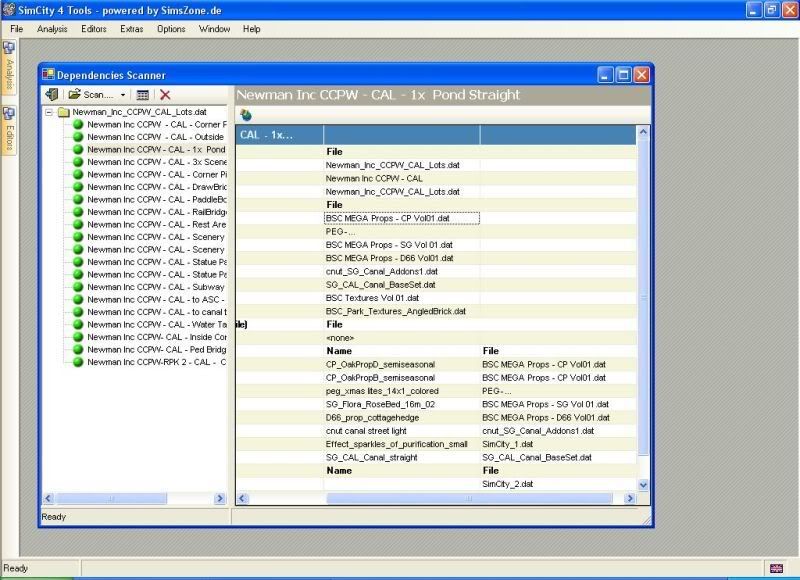Click the tree panel right scroll arrow
This screenshot has height=580, width=800.
[x=220, y=498]
